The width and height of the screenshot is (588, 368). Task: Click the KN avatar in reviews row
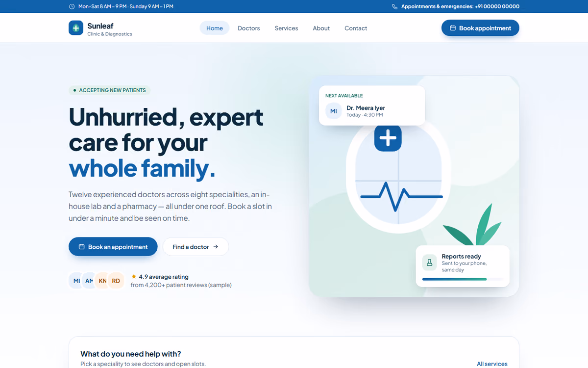coord(102,281)
